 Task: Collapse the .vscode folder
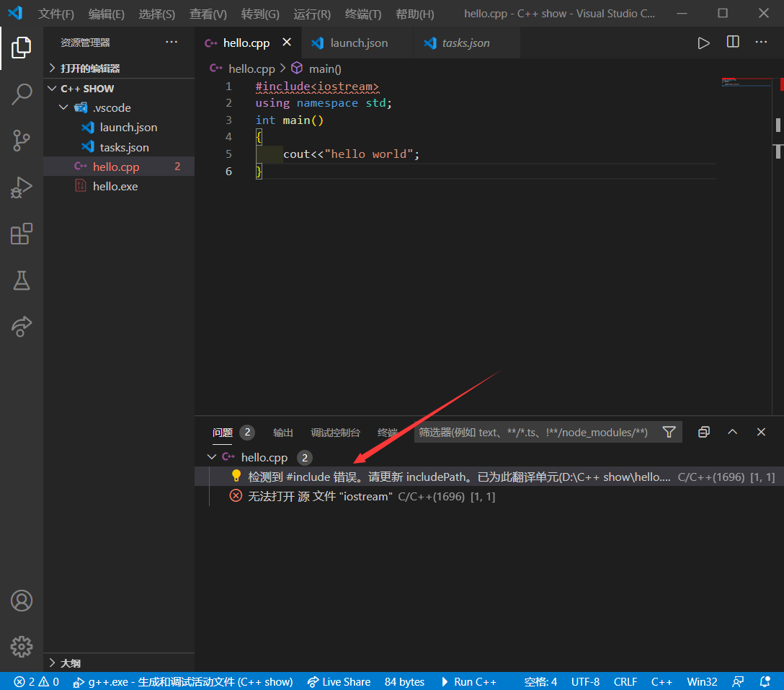[63, 107]
